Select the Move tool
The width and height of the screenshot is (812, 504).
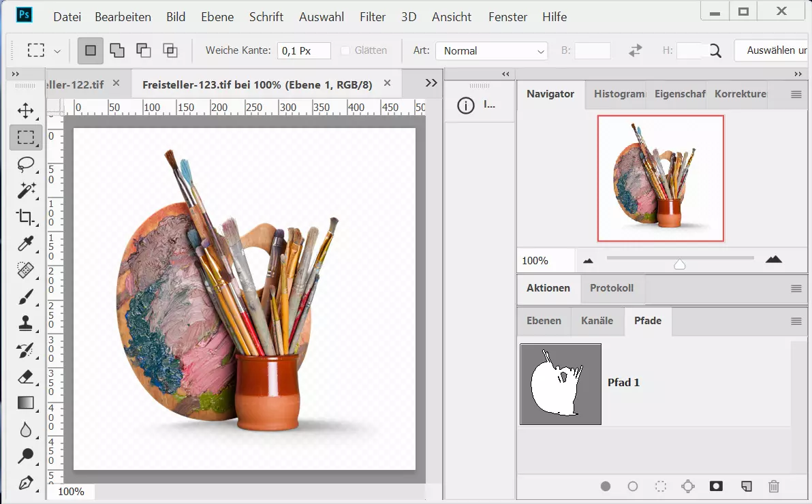(x=26, y=111)
